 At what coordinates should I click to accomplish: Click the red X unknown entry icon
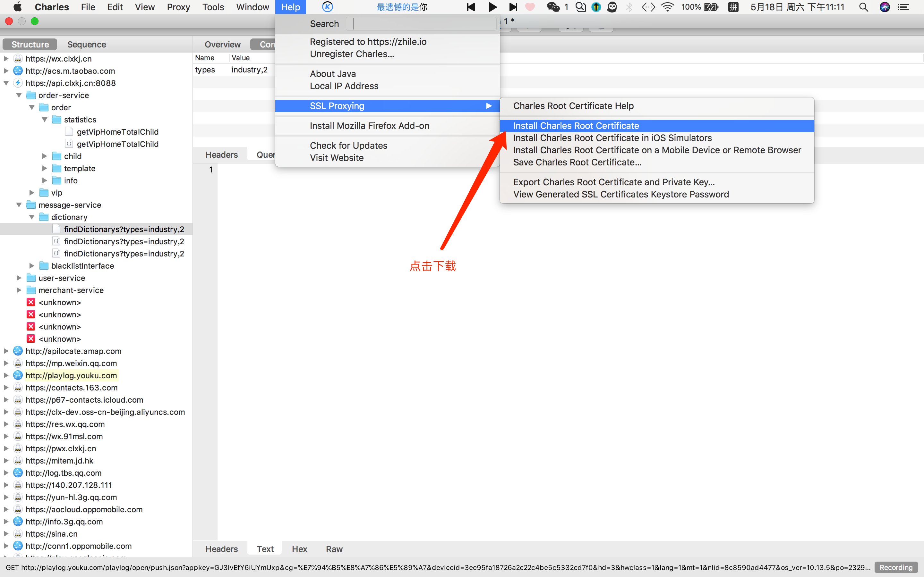point(31,302)
